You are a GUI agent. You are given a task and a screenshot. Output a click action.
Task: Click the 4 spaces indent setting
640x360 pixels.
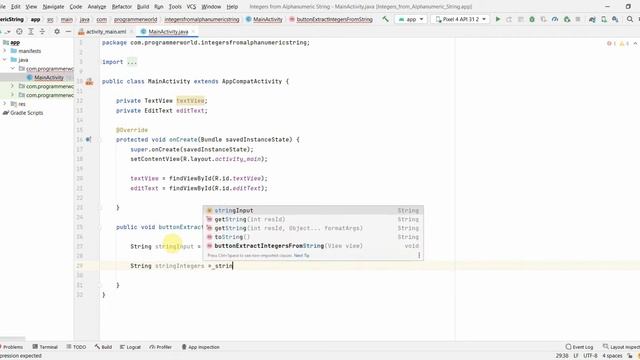(x=612, y=356)
